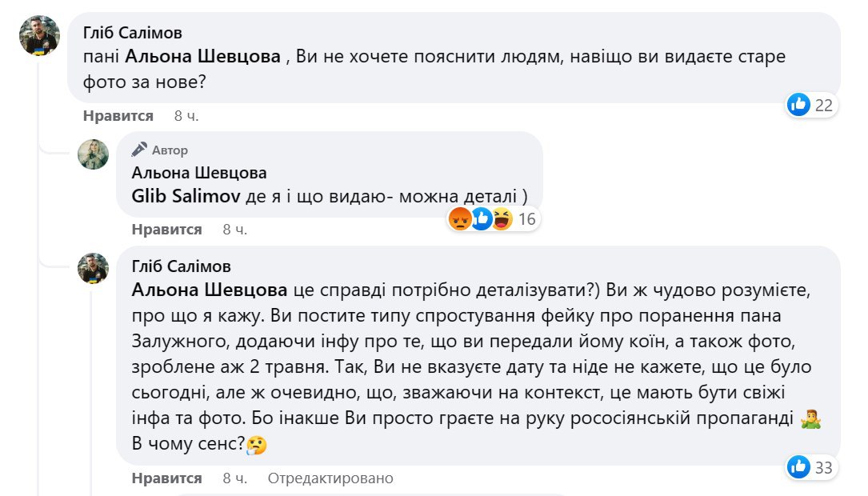View the 16 reactions count

tap(526, 219)
